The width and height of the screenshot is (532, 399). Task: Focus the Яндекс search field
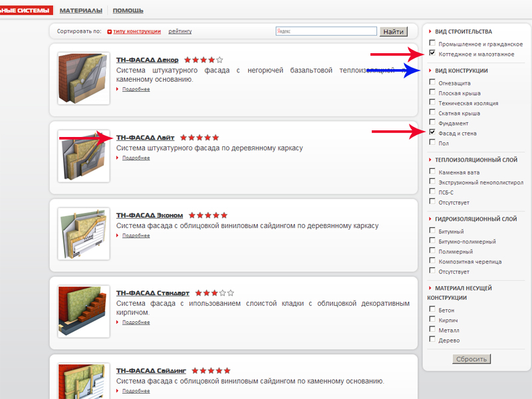[x=326, y=31]
